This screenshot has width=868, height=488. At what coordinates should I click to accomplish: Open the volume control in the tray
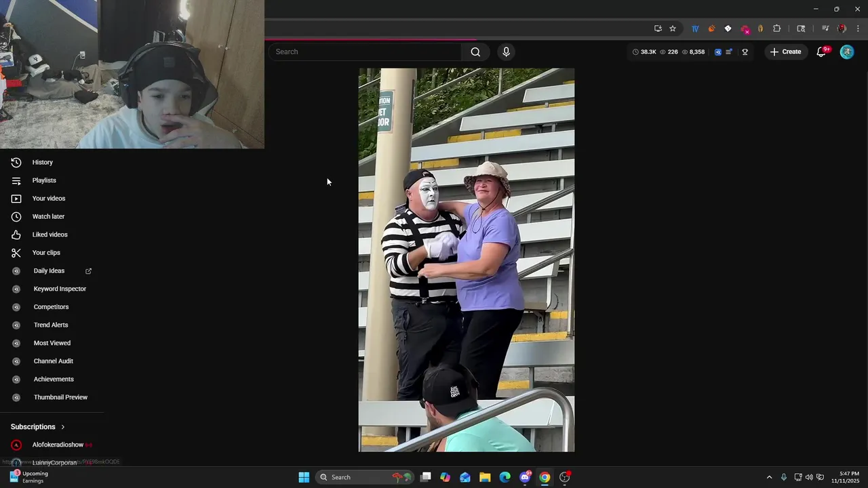[x=809, y=477]
